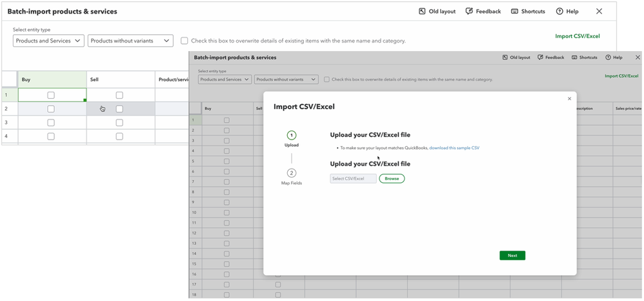This screenshot has height=301, width=644.
Task: Click the Old layout icon in front window
Action: pos(505,57)
